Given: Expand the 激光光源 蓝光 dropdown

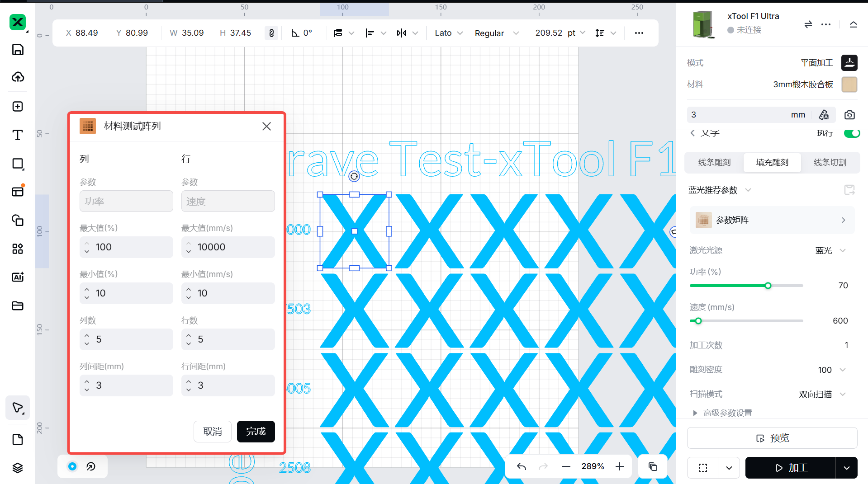Looking at the screenshot, I should [x=843, y=250].
